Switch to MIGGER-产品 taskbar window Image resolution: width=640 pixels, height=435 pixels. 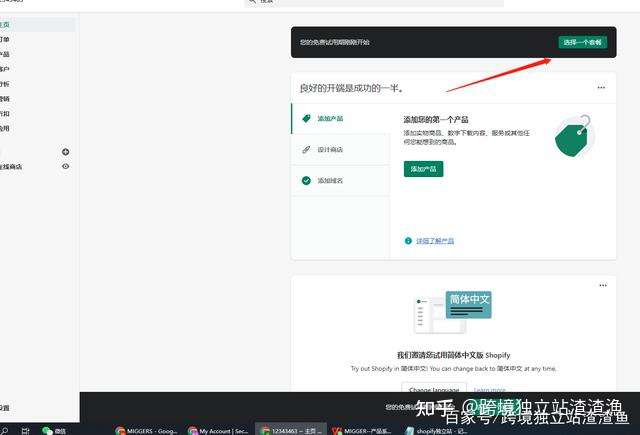[x=362, y=431]
